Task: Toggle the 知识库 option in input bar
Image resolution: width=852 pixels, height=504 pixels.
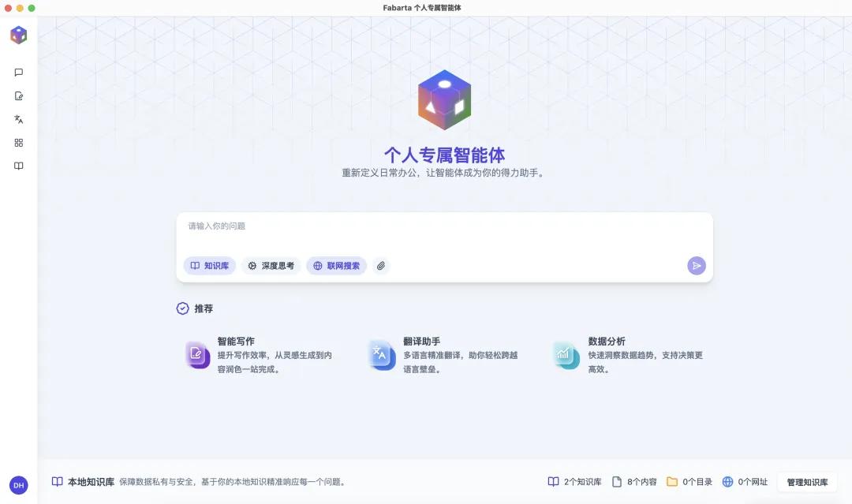Action: click(x=209, y=266)
